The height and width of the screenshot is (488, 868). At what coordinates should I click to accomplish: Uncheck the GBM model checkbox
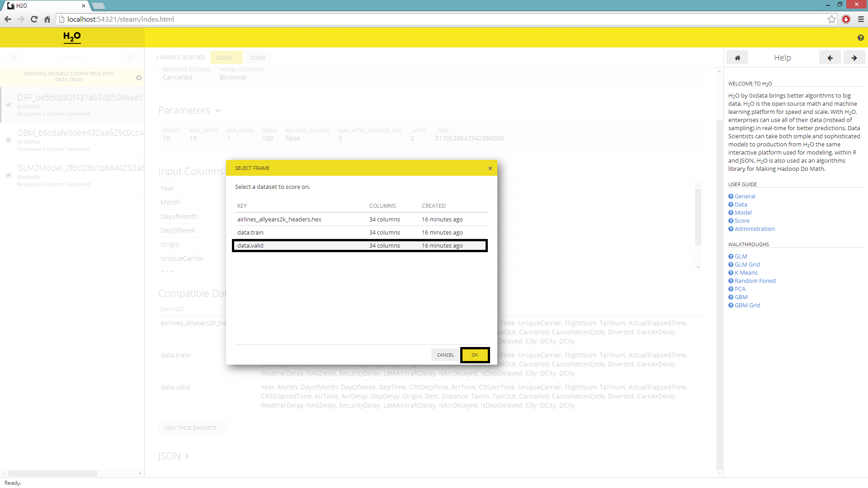[8, 140]
